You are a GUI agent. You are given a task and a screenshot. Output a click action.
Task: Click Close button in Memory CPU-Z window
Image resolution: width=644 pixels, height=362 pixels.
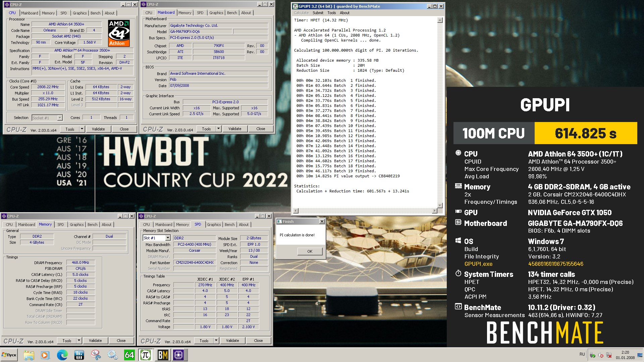121,341
